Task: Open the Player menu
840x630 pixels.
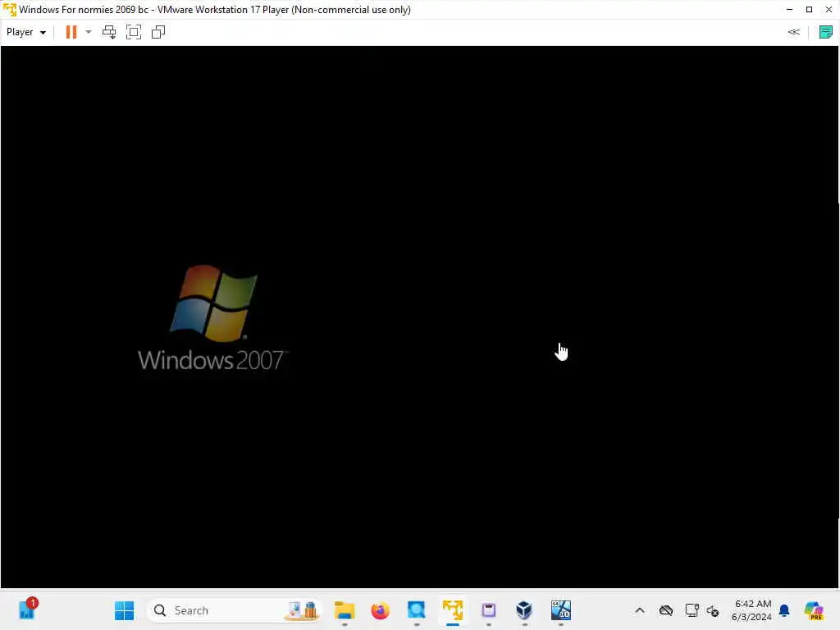Action: click(x=25, y=32)
